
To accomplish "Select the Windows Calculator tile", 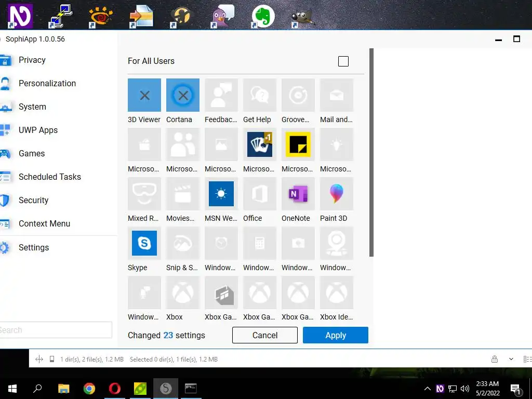I will click(260, 243).
